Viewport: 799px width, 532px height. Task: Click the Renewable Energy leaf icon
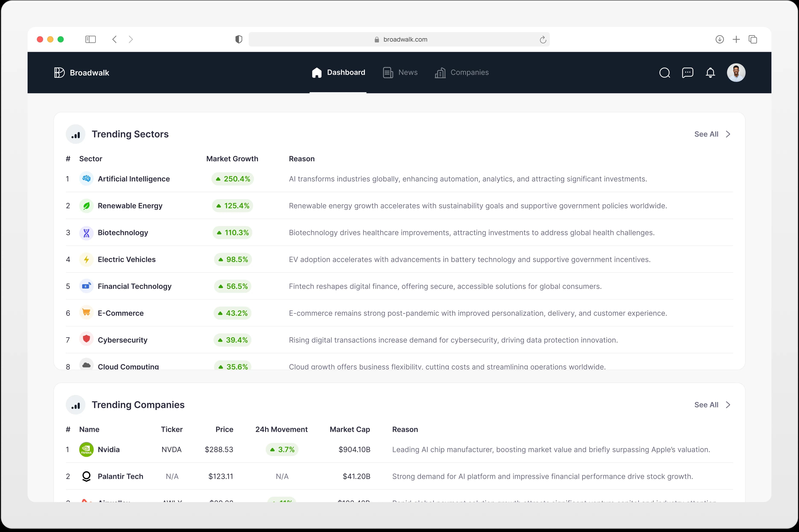87,206
